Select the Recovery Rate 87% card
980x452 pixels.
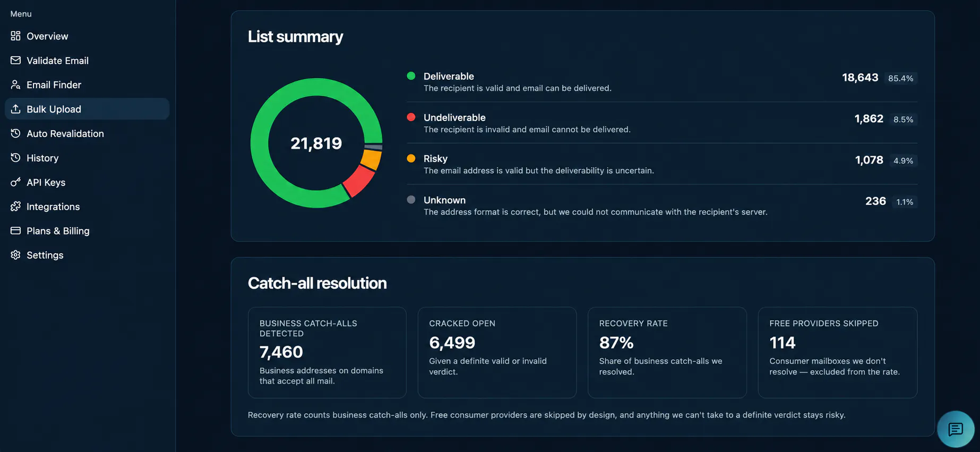click(x=667, y=352)
